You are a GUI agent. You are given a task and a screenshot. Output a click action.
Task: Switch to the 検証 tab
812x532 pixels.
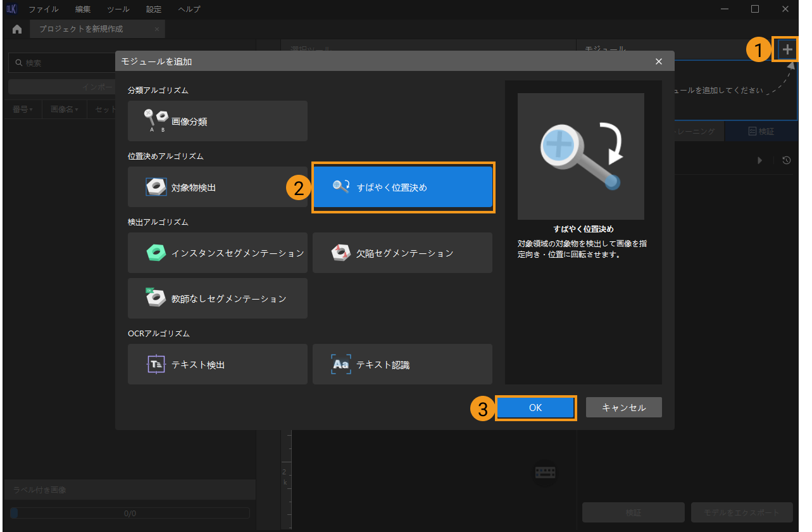[761, 131]
